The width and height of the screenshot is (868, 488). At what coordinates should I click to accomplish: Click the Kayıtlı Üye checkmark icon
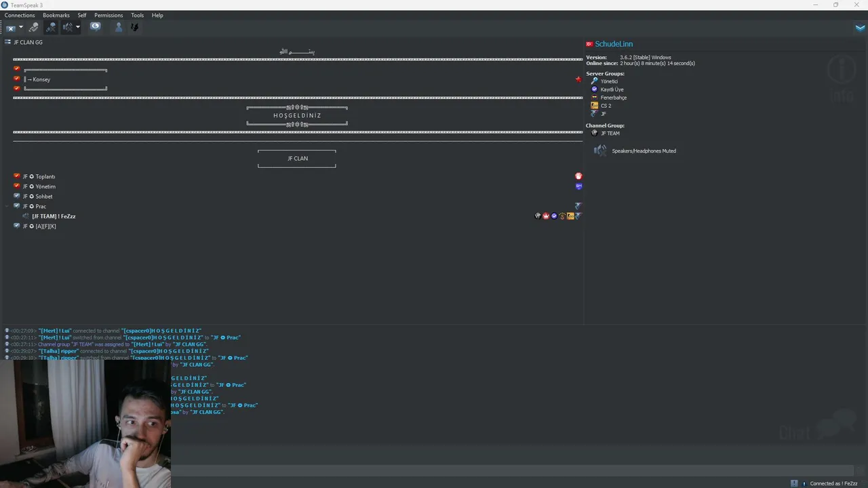coord(595,89)
